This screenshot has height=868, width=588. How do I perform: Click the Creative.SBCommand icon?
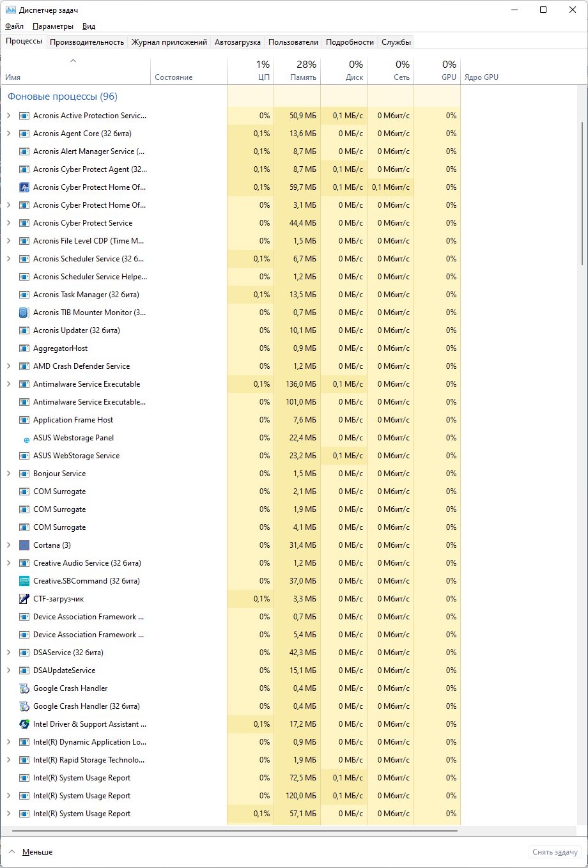tap(24, 581)
